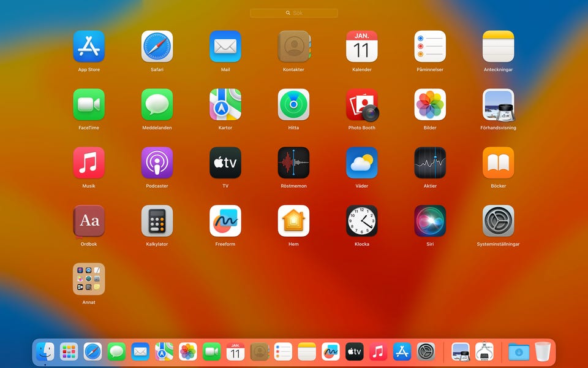Launch Påminnelser from the Launchpad grid

coord(430,46)
